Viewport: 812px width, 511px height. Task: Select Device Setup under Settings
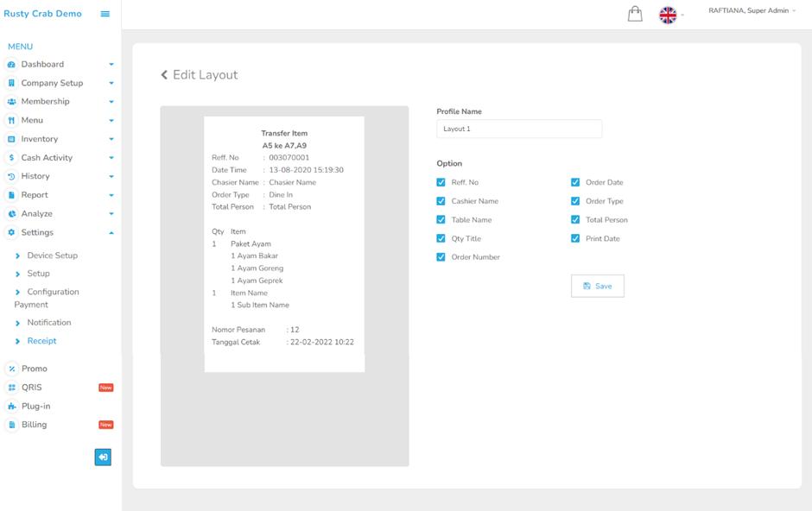(x=52, y=255)
